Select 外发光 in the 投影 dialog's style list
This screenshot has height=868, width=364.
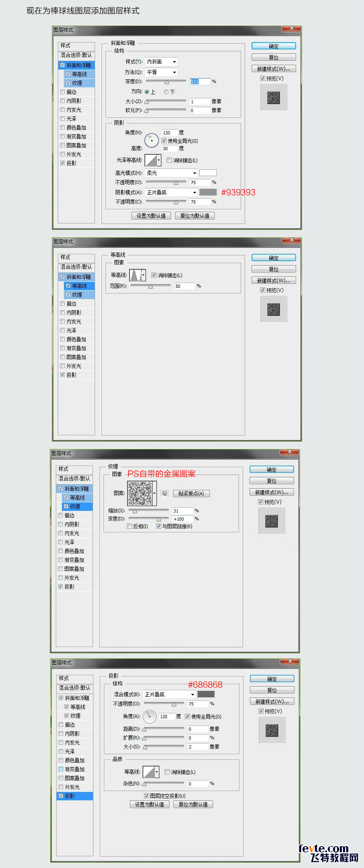pyautogui.click(x=72, y=787)
